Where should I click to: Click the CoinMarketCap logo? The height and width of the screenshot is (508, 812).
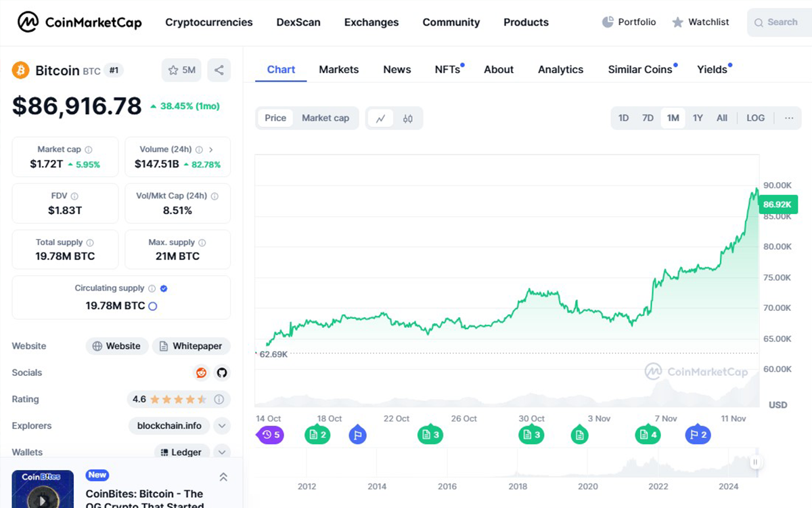(80, 22)
